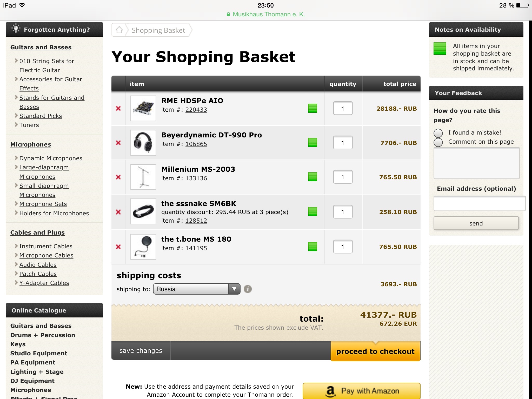532x399 pixels.
Task: Open the shipping country dropdown showing Russia
Action: point(197,289)
